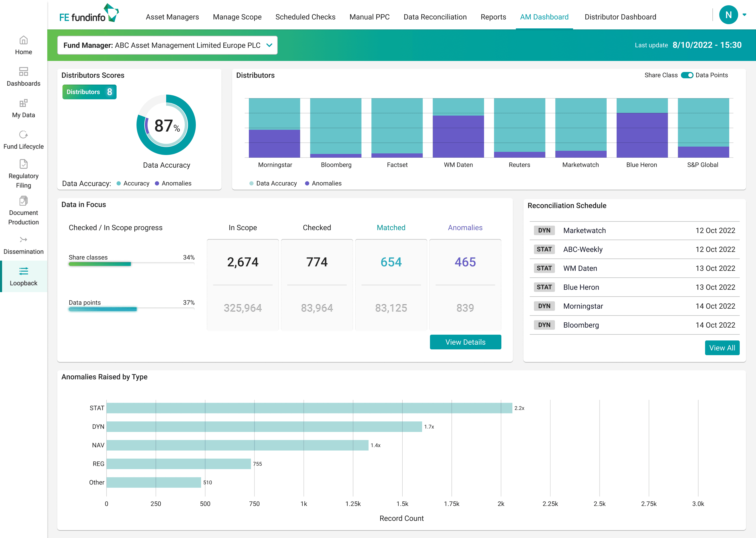Expand the Fund Manager dropdown
The width and height of the screenshot is (756, 538).
269,45
